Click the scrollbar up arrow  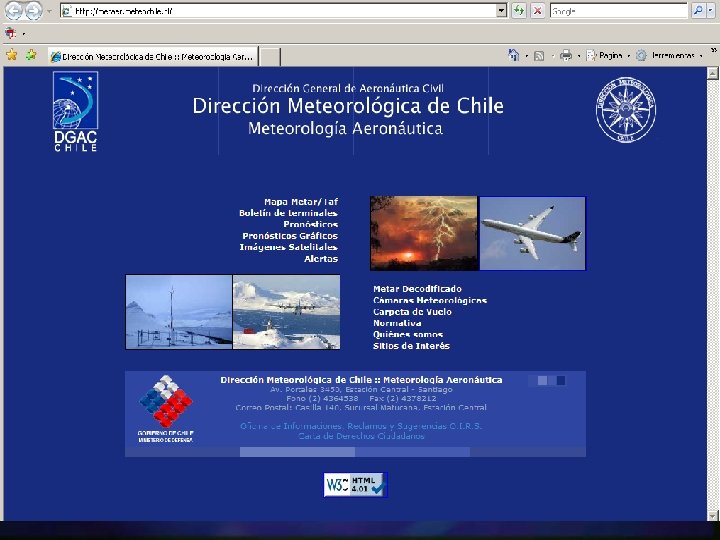713,73
